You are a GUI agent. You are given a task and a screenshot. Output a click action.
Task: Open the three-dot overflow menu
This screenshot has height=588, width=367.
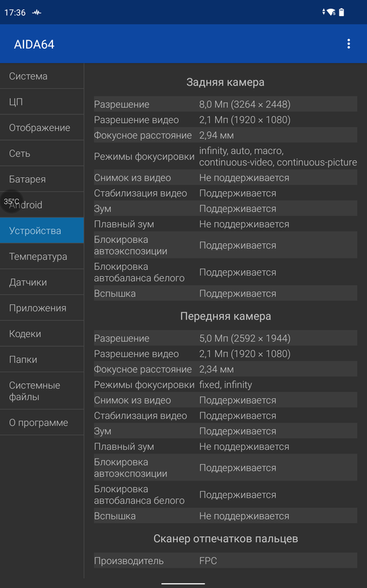pyautogui.click(x=349, y=44)
